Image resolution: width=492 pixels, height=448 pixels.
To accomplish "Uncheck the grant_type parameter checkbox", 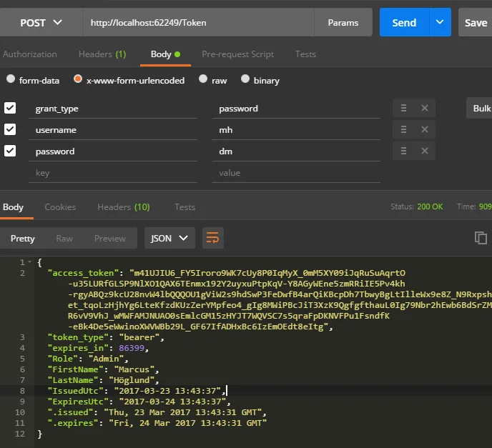I will point(10,108).
